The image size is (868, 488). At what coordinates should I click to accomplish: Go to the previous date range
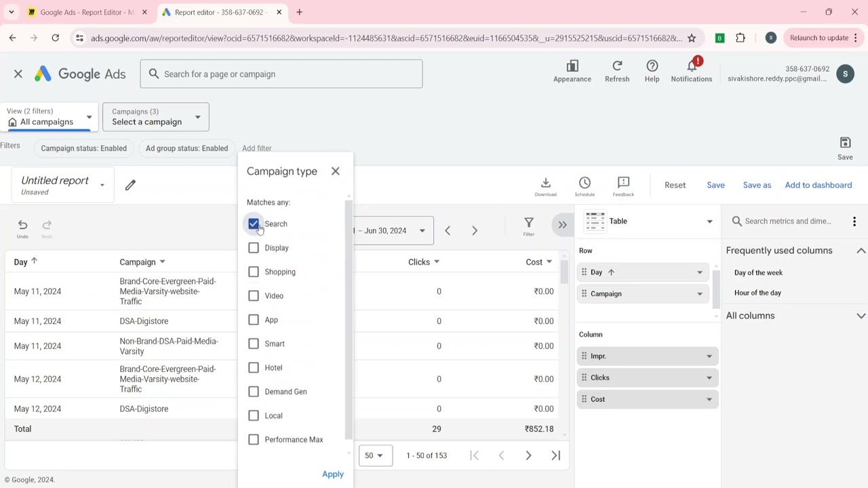click(448, 231)
